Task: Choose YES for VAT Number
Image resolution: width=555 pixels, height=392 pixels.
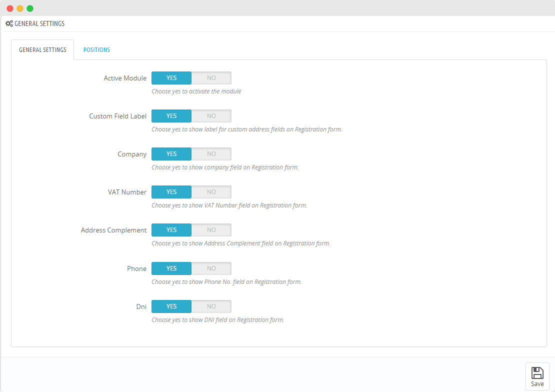Action: pos(171,192)
